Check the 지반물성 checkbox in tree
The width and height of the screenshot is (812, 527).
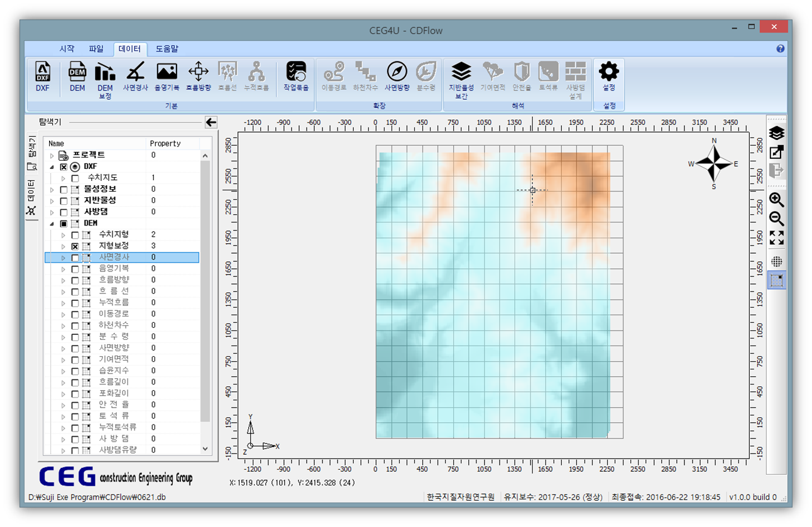(63, 200)
